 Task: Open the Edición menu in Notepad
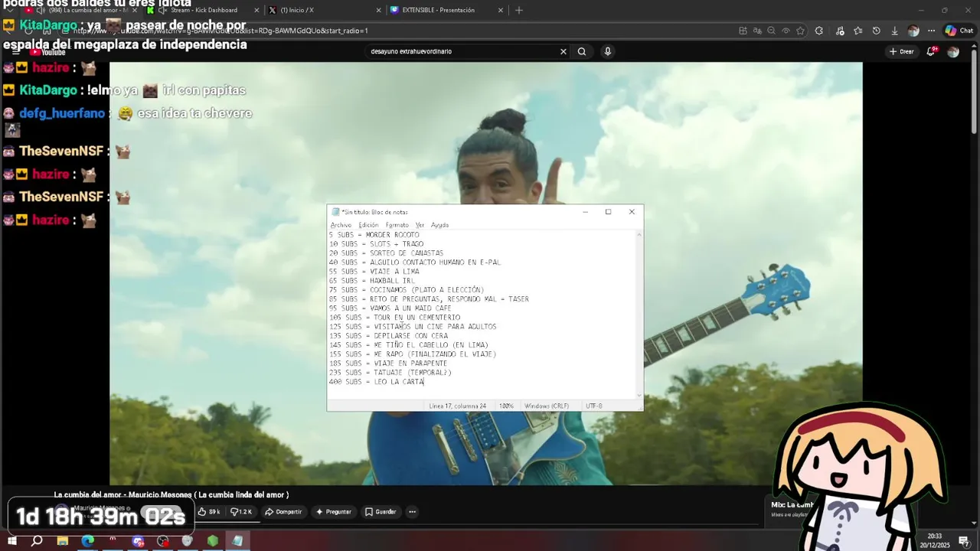coord(368,225)
